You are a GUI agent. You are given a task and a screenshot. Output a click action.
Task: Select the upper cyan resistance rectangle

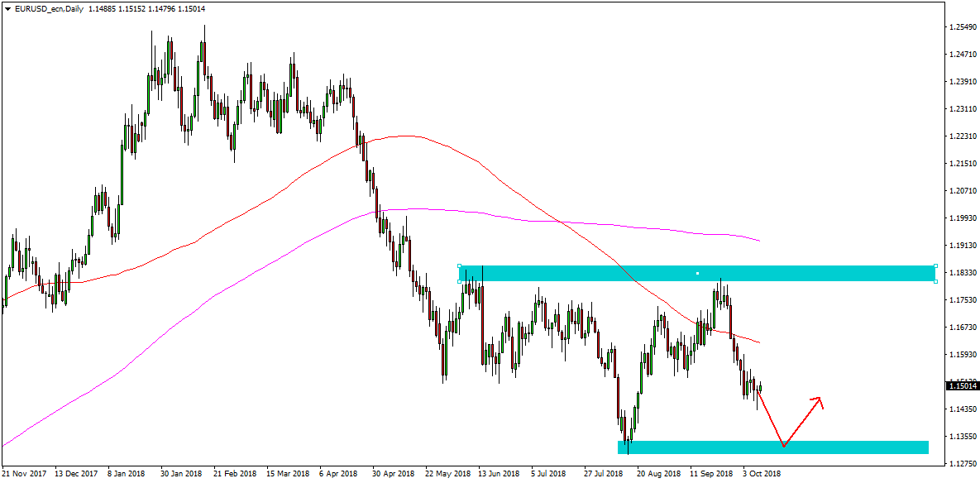coord(697,273)
